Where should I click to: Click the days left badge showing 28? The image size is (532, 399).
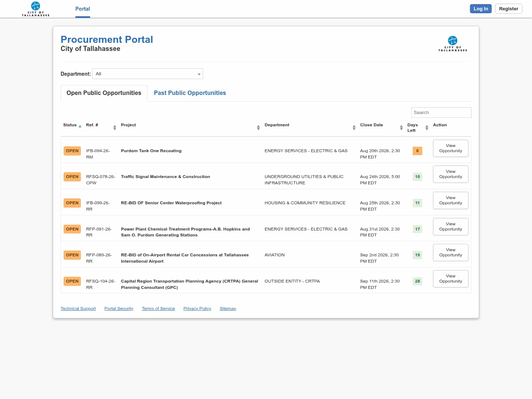[417, 281]
